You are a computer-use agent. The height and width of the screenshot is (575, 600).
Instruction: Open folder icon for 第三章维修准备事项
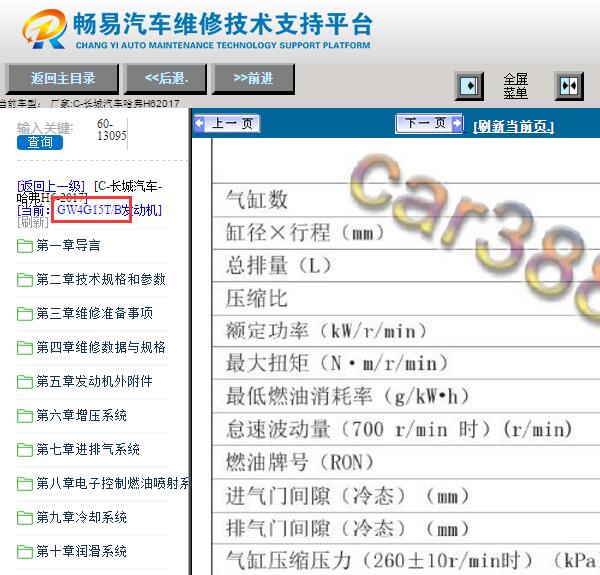point(25,314)
